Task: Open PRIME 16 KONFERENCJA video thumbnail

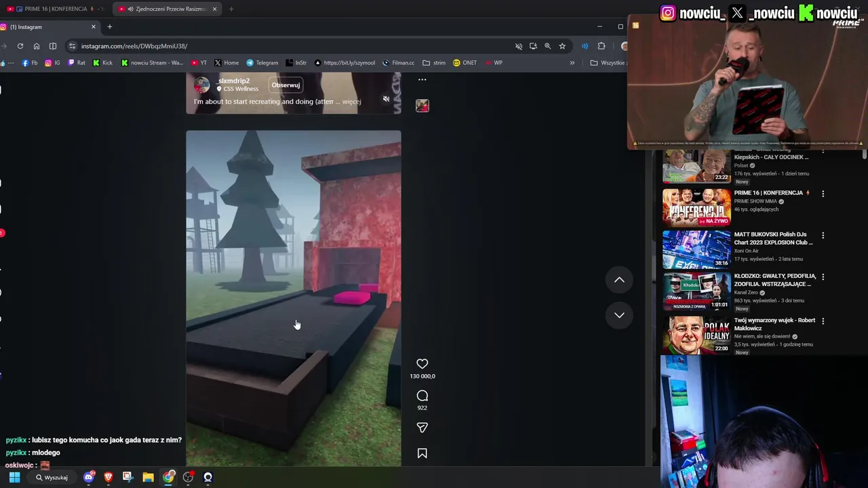Action: click(x=696, y=207)
